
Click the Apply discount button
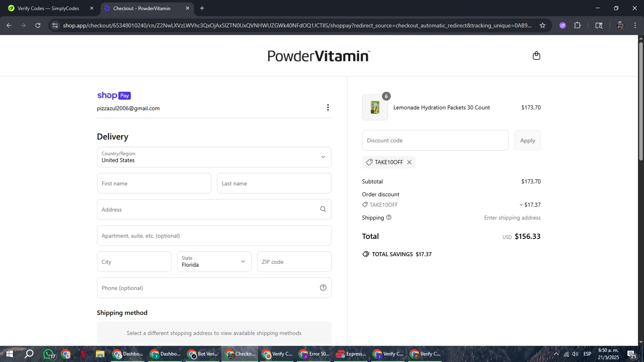pyautogui.click(x=528, y=140)
